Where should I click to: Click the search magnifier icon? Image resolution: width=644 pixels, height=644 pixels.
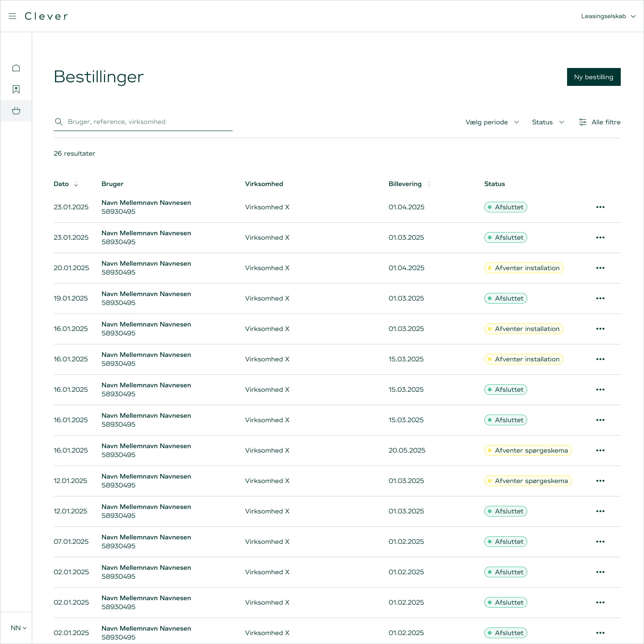click(59, 122)
